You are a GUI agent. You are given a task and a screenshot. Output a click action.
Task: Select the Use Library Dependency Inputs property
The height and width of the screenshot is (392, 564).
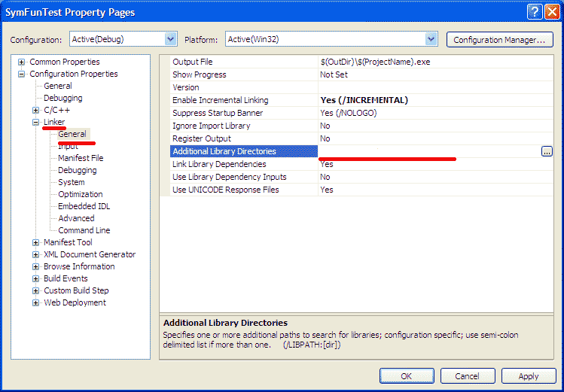[x=243, y=177]
